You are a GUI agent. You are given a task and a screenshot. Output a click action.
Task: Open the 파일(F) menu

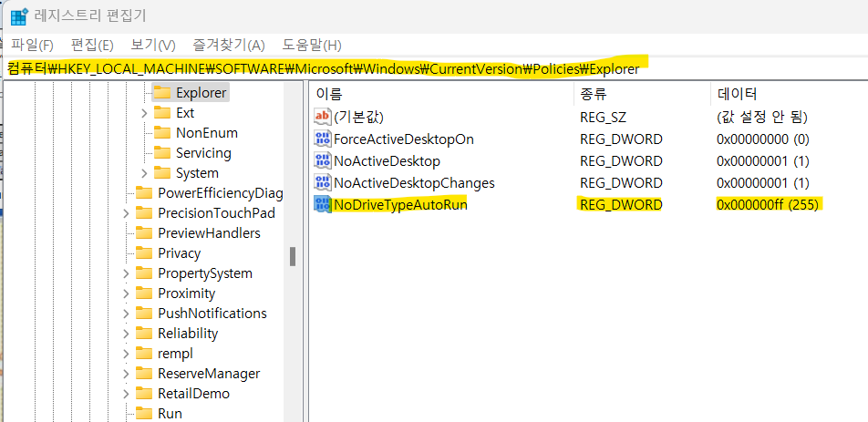point(32,45)
